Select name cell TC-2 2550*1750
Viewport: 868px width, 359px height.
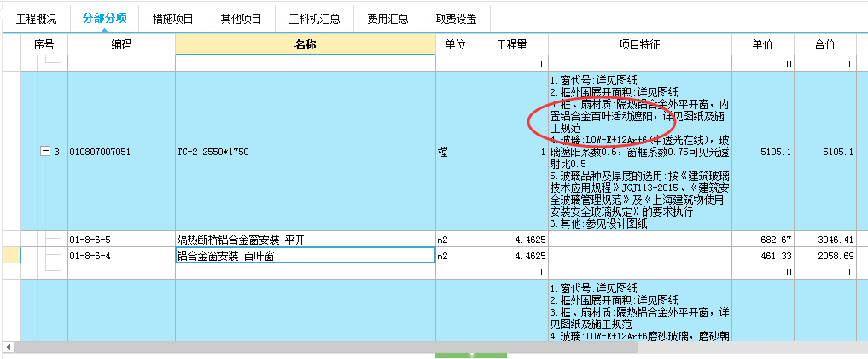tap(305, 152)
